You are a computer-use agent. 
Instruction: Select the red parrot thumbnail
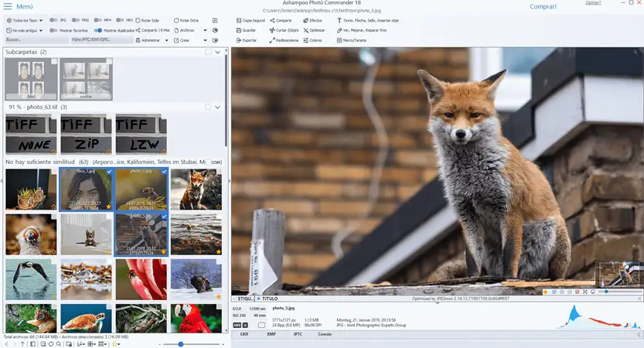[196, 318]
